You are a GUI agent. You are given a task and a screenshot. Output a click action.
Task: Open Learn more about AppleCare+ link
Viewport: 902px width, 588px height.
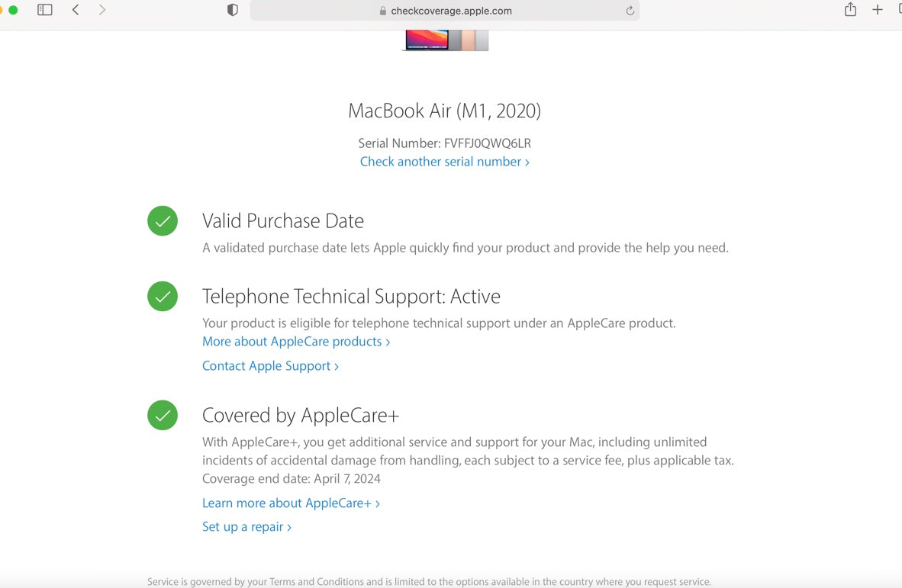pyautogui.click(x=291, y=503)
